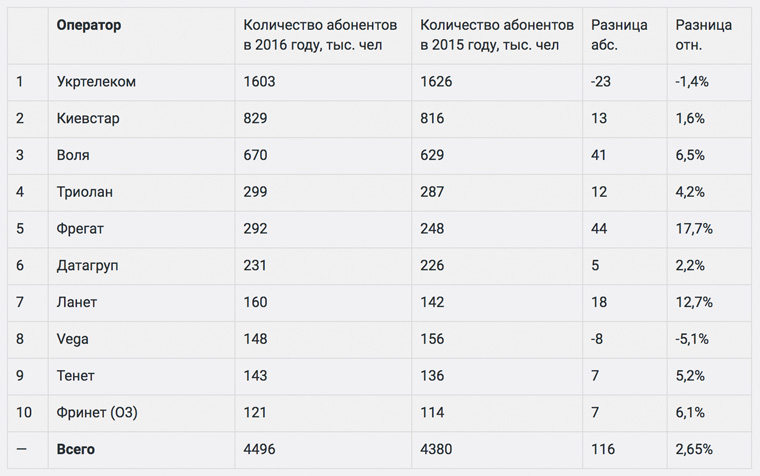Click the Ланет operator name
This screenshot has width=760, height=476.
tap(77, 302)
